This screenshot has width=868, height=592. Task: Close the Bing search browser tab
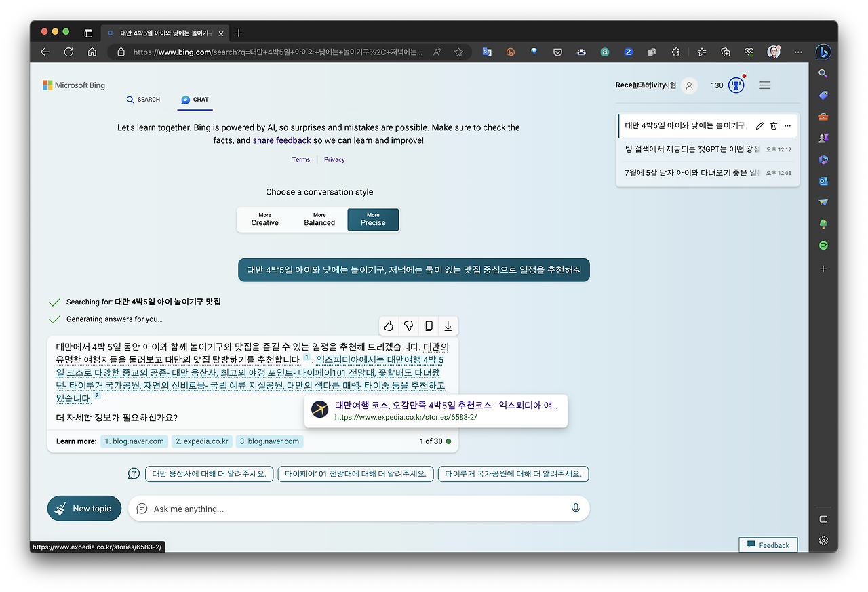pos(220,33)
